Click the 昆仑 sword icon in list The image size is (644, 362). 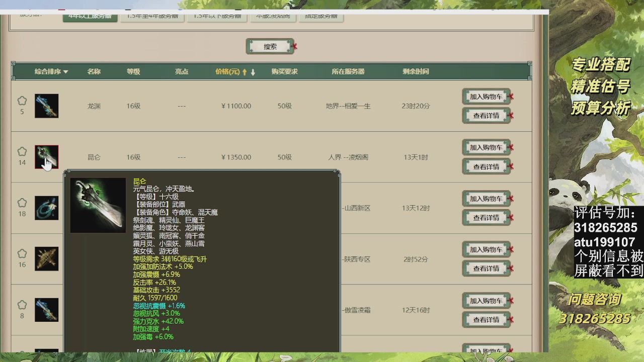tap(46, 157)
